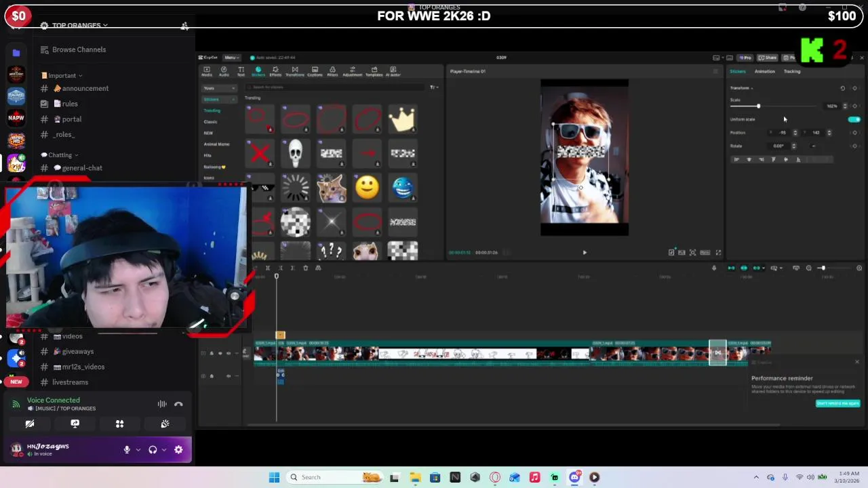This screenshot has width=868, height=488.
Task: Open the AI avatar tab in CapCut
Action: [393, 71]
